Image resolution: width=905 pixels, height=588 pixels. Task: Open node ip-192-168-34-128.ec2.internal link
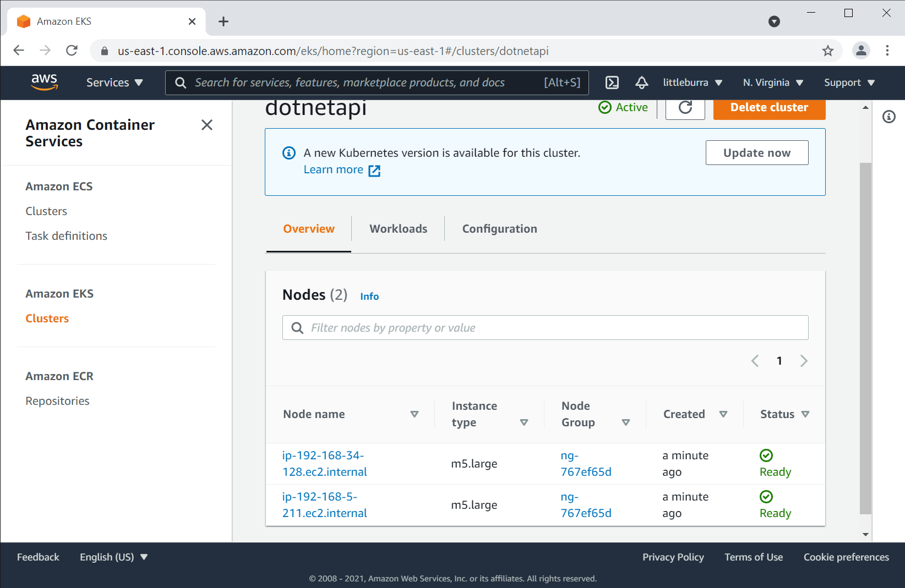[x=324, y=464]
